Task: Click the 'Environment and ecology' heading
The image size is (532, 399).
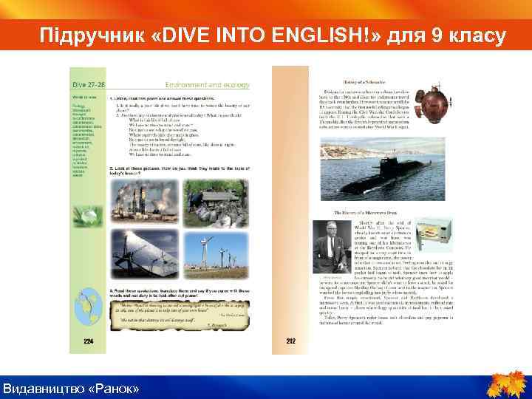Action: pos(208,85)
